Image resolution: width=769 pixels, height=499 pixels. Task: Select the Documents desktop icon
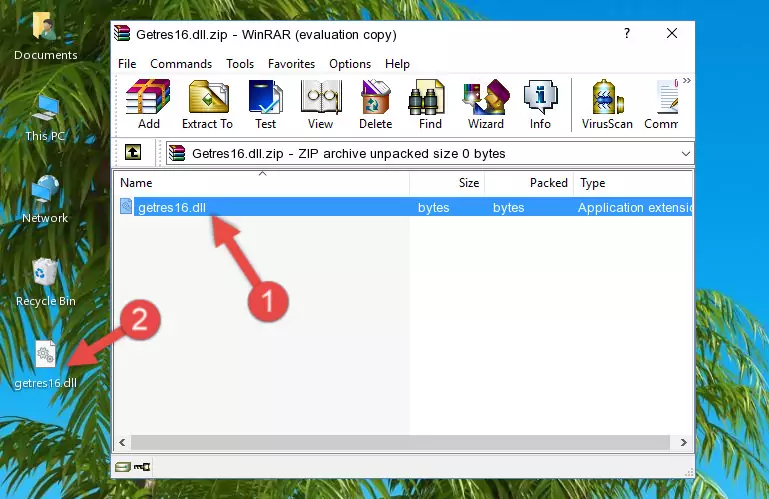45,36
